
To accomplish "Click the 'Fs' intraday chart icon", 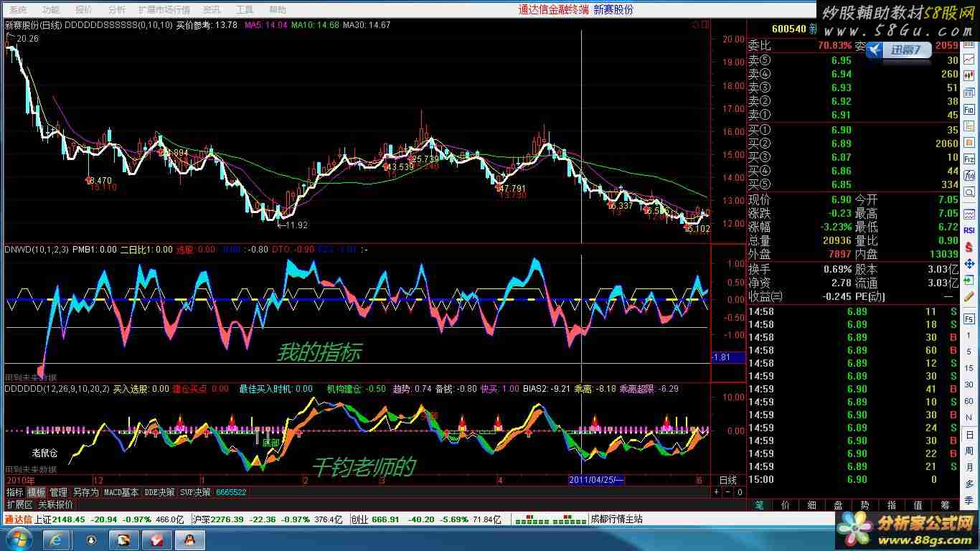I will [x=969, y=318].
